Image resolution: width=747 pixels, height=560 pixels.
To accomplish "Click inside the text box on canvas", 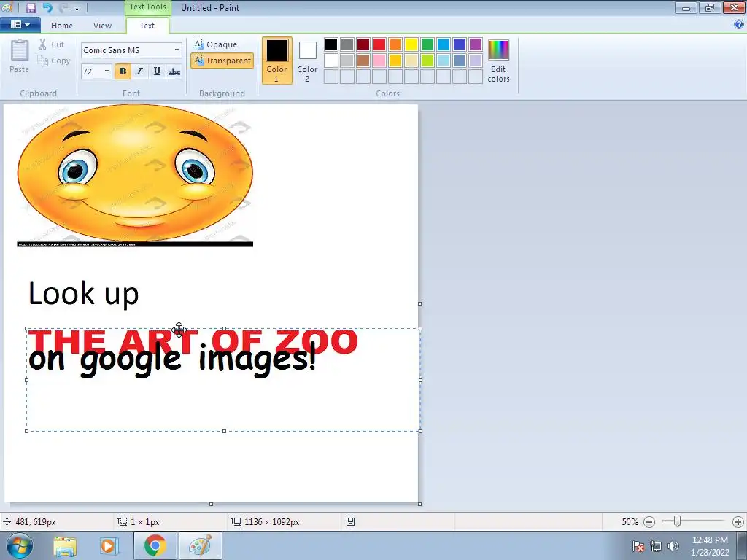I will 223,379.
